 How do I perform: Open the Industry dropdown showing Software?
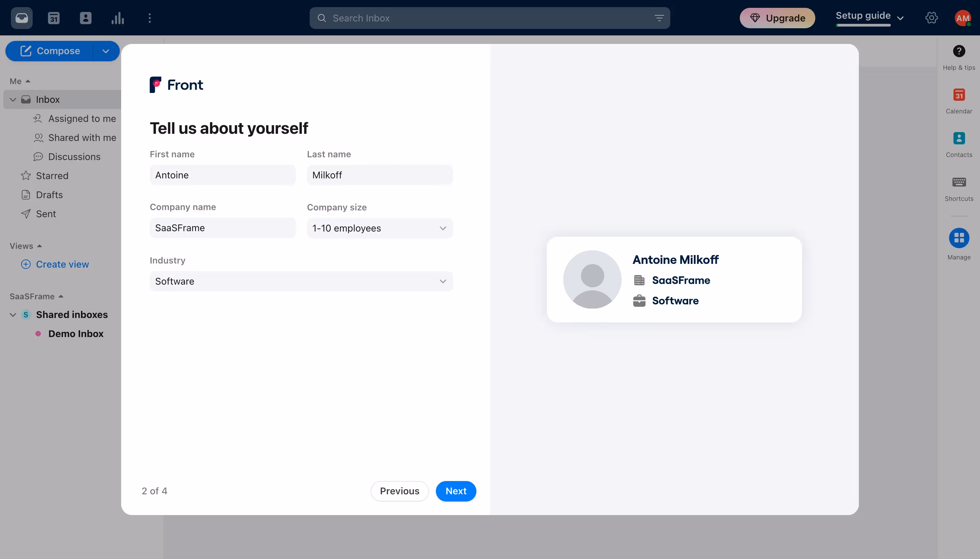pyautogui.click(x=301, y=281)
